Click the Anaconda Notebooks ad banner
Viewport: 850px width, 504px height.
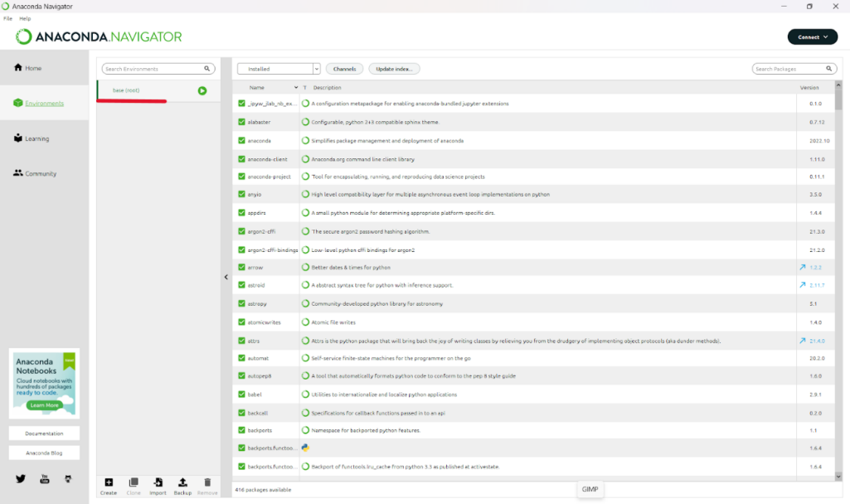pyautogui.click(x=45, y=383)
